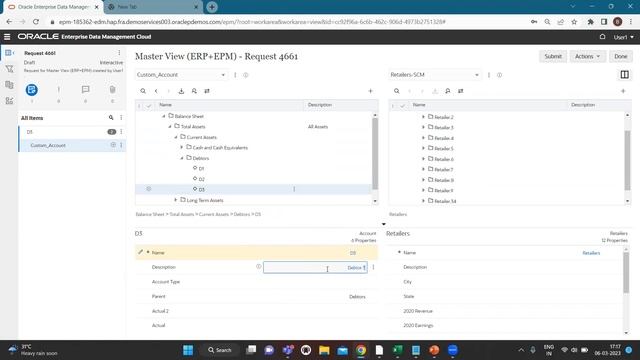The image size is (640, 360).
Task: Go back in Custom_Account navigation
Action: click(x=156, y=91)
